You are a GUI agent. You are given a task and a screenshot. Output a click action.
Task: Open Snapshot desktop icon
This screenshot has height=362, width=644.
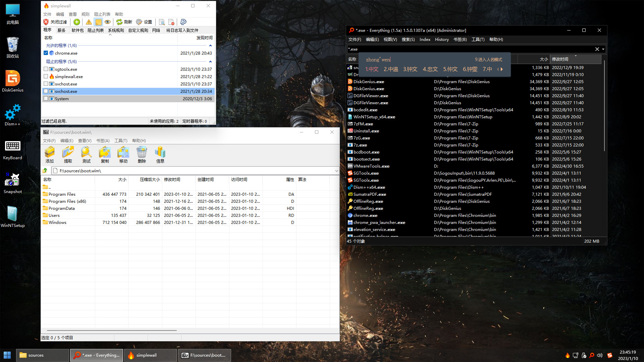pyautogui.click(x=13, y=183)
